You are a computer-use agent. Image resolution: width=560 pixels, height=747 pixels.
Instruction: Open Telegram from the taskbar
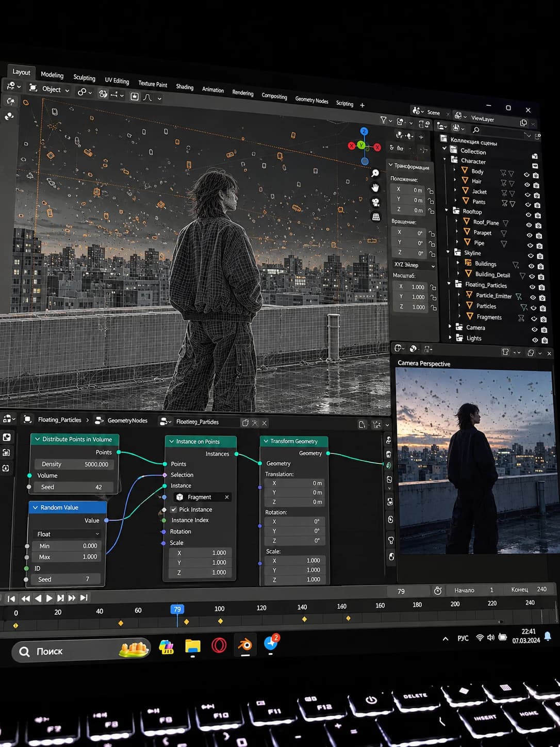pos(271,643)
